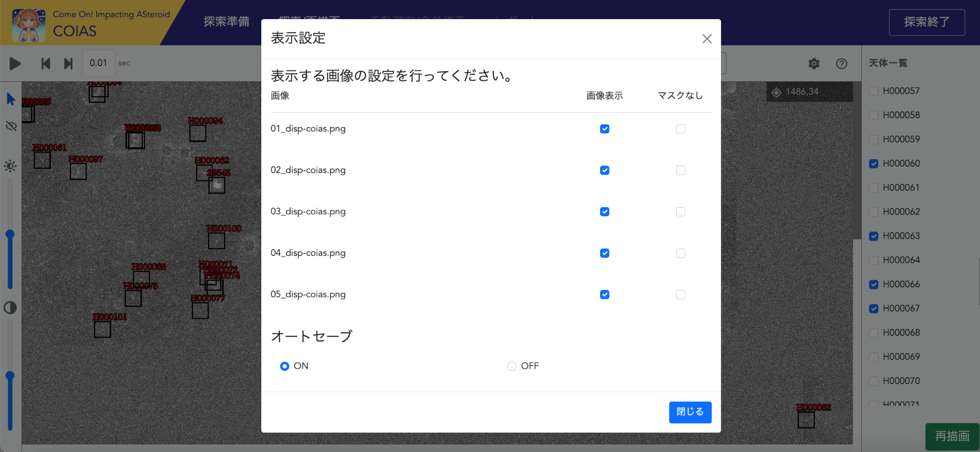This screenshot has width=980, height=452.
Task: Enable マスクなし for 03_disp-coias.png
Action: pos(680,212)
